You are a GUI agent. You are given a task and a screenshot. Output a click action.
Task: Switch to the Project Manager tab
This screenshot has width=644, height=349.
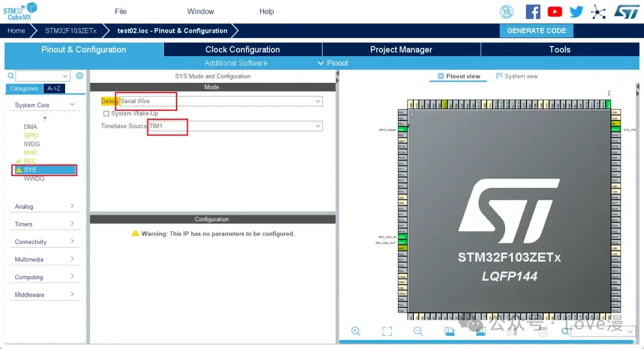point(401,50)
